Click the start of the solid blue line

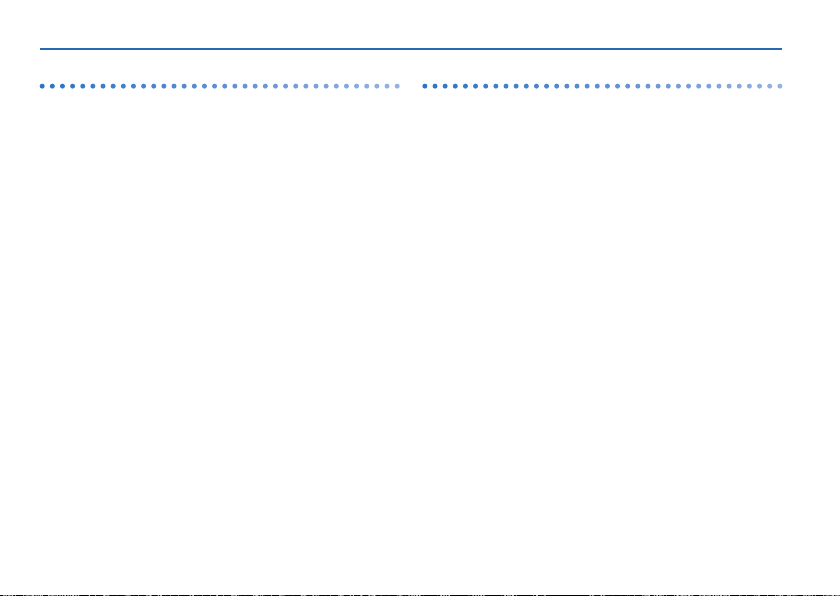(x=41, y=49)
